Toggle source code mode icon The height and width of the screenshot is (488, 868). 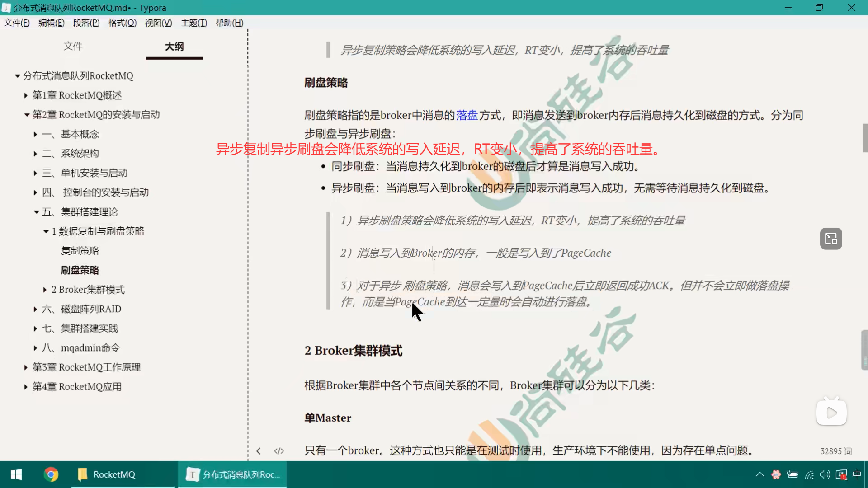(x=279, y=451)
